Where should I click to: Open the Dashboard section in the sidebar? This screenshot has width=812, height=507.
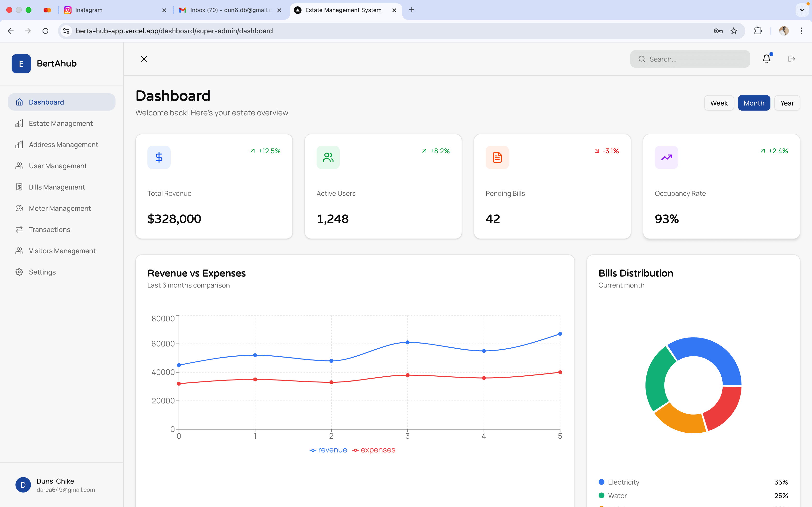click(46, 102)
